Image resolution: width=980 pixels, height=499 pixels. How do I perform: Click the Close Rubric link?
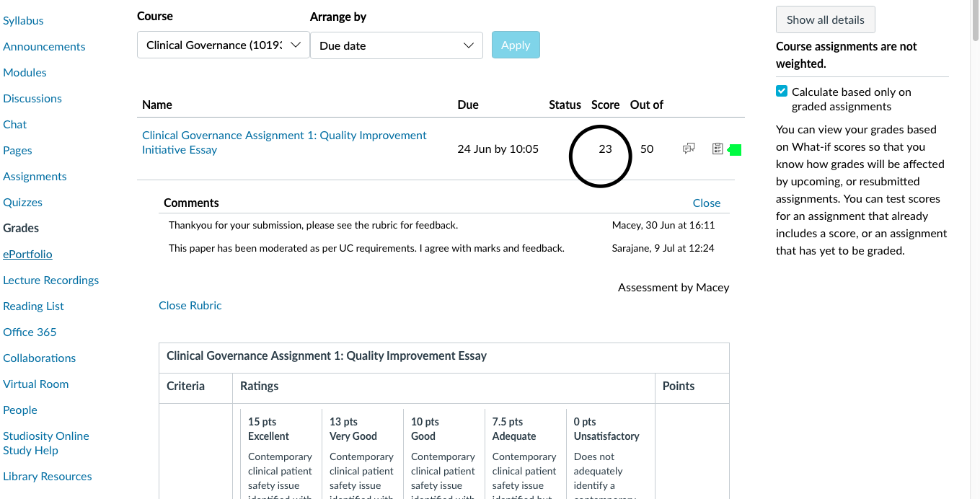(190, 305)
